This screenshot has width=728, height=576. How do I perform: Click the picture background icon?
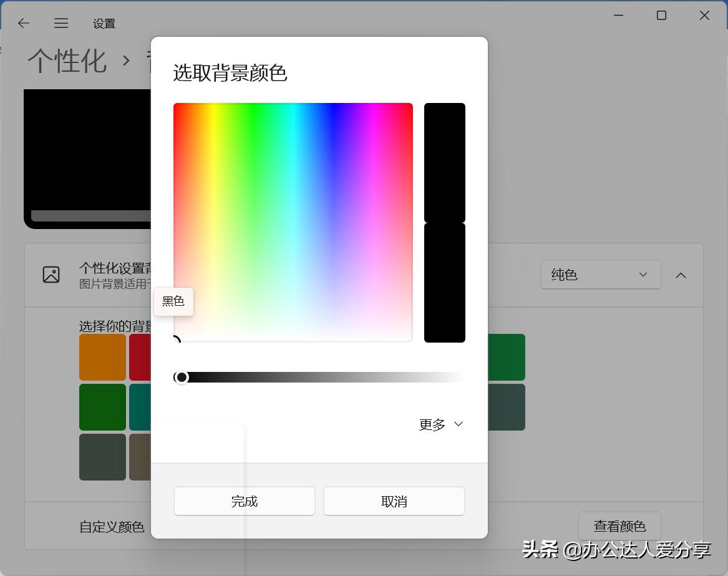pos(52,275)
